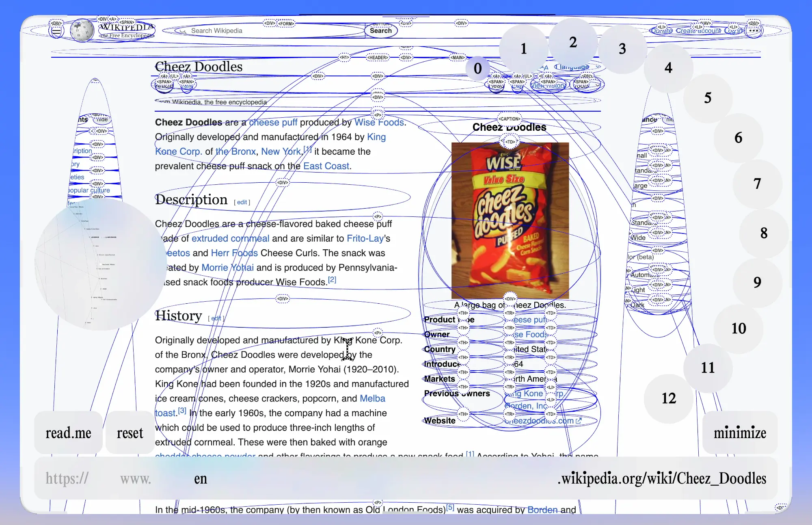The width and height of the screenshot is (812, 525).
Task: Select the circle numbered 5
Action: (x=708, y=98)
